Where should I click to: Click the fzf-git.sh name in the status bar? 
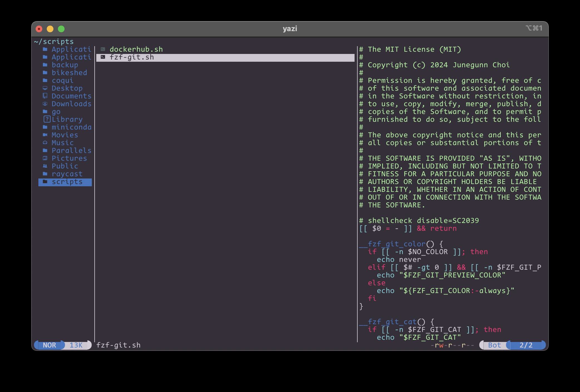pos(119,345)
